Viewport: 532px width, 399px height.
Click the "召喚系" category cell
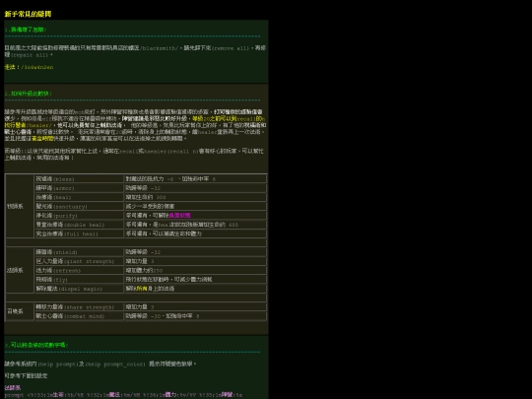(x=20, y=311)
